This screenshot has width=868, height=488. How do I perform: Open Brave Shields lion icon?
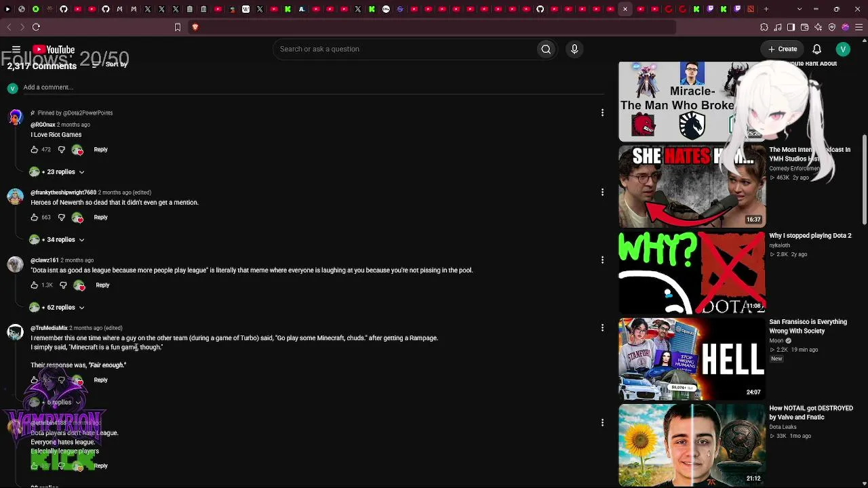tap(195, 27)
